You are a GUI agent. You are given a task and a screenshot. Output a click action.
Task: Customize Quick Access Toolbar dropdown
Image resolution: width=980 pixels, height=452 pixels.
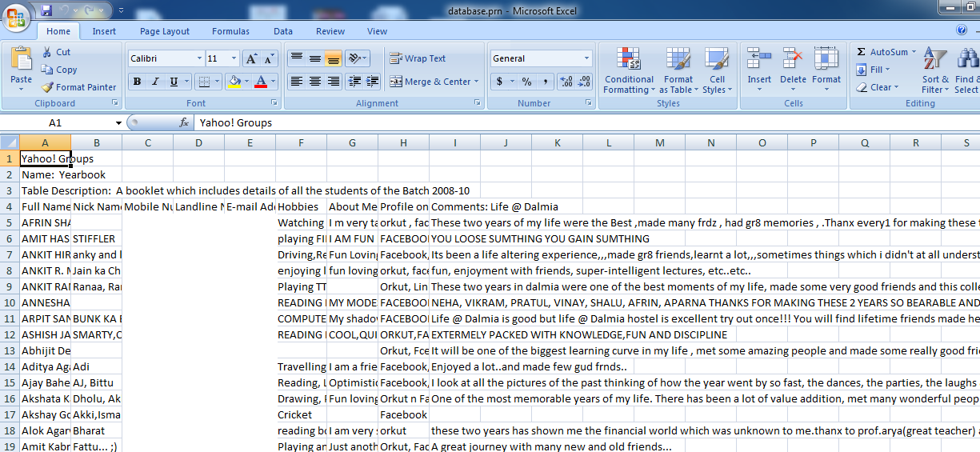(120, 10)
